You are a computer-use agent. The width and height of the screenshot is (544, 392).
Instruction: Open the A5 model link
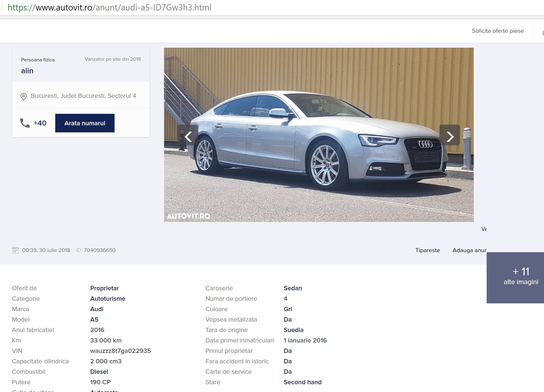94,319
